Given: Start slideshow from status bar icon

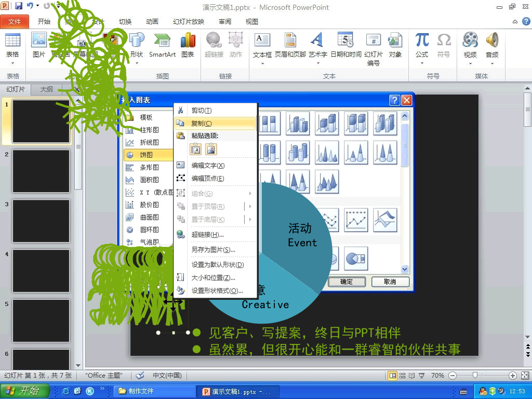Looking at the screenshot, I should point(421,376).
